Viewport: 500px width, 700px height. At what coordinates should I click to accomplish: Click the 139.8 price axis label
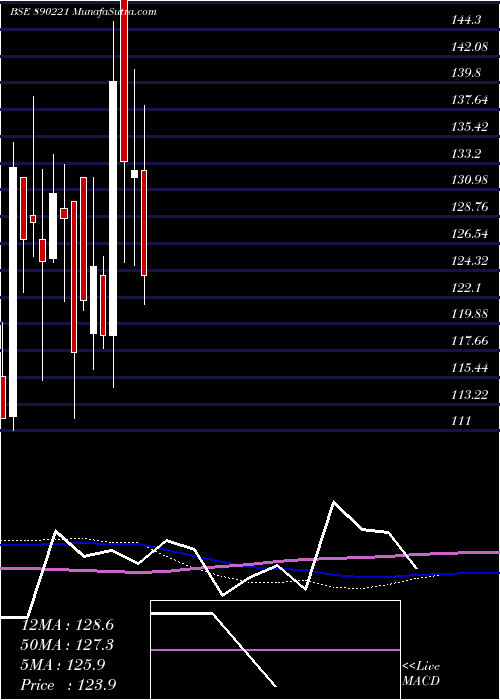coord(466,73)
